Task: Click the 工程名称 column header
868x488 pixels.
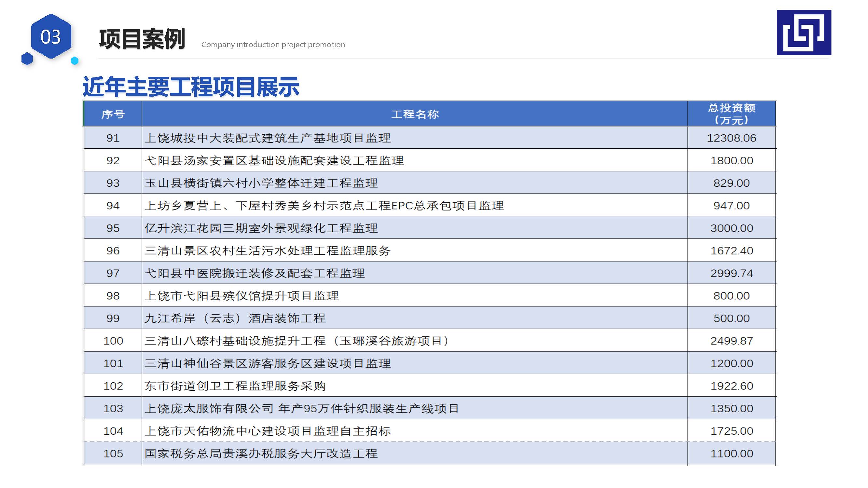Action: pos(415,114)
